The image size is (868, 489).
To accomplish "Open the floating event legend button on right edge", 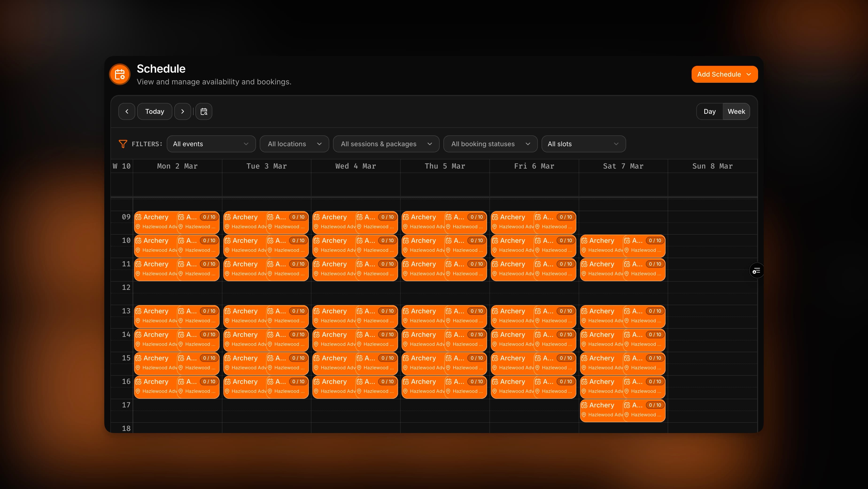I will [756, 270].
